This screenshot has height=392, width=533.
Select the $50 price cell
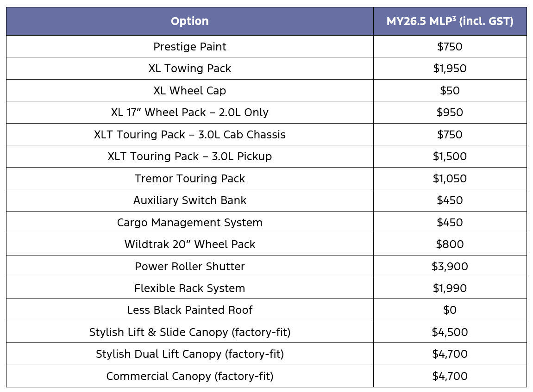click(x=450, y=91)
